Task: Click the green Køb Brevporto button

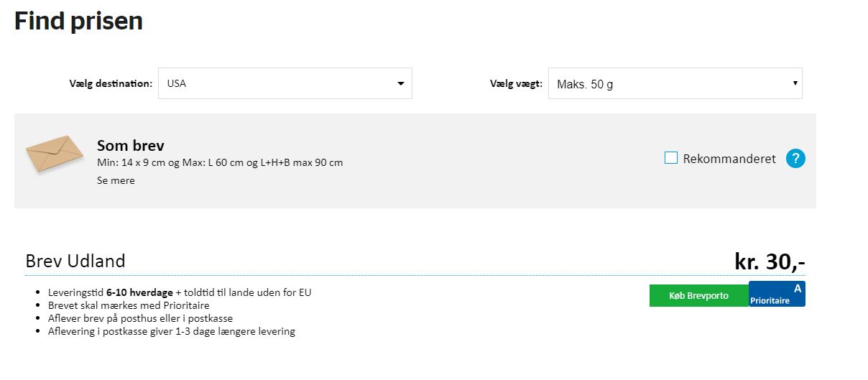Action: [698, 295]
